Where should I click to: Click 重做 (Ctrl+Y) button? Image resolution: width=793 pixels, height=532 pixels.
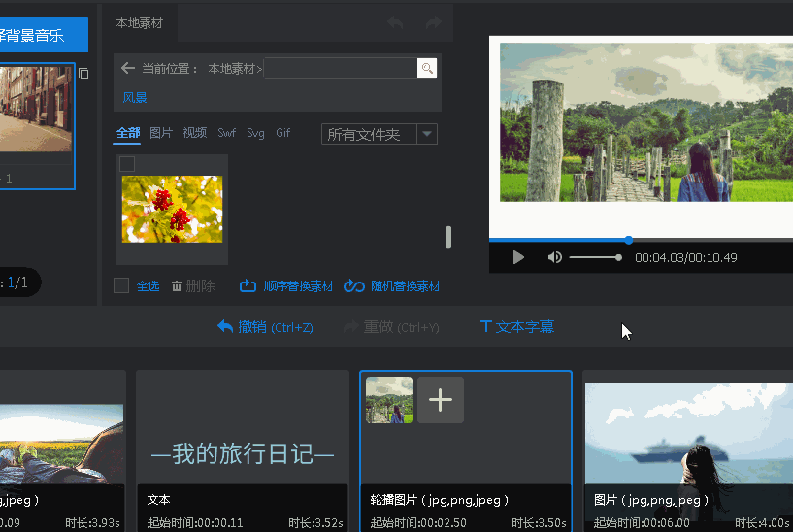391,327
